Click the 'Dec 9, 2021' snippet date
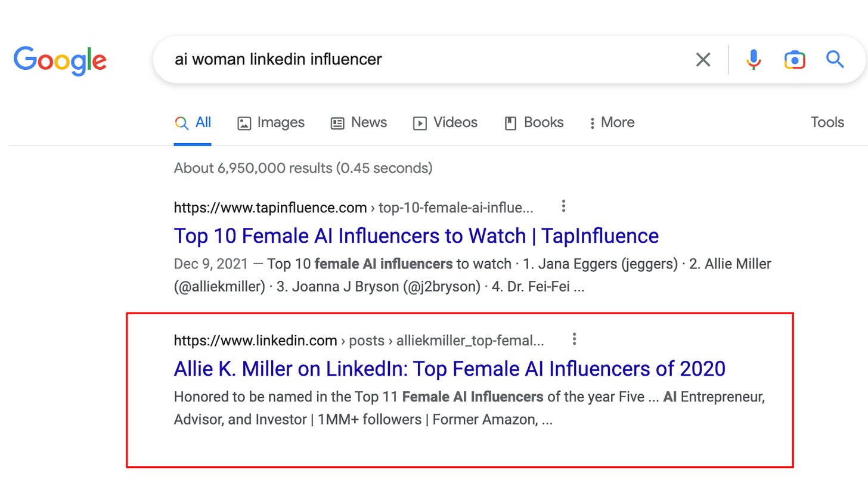The image size is (868, 486). (211, 264)
